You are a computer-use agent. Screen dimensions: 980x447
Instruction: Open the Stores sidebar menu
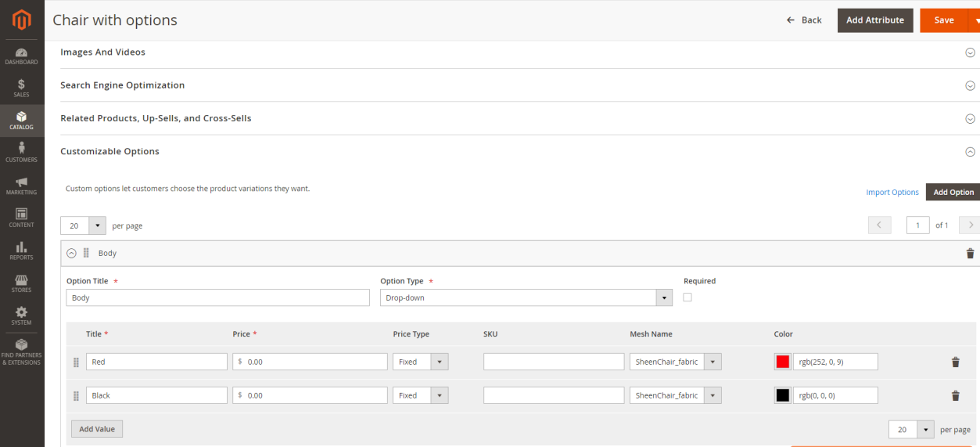click(22, 283)
